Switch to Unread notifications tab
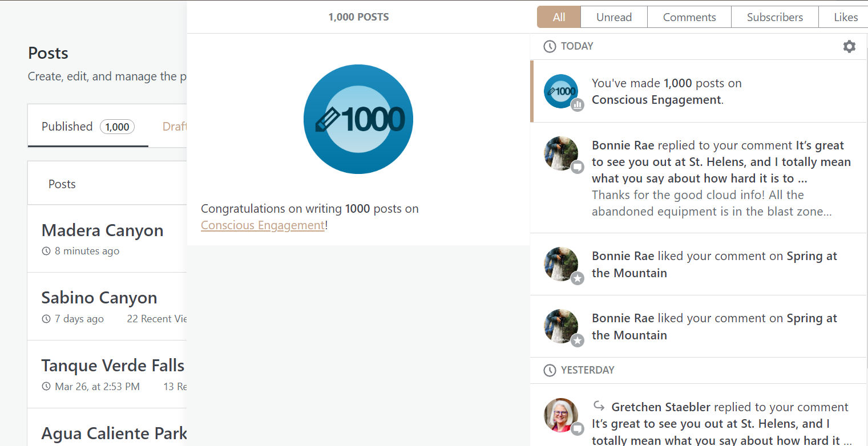868x446 pixels. click(x=613, y=17)
